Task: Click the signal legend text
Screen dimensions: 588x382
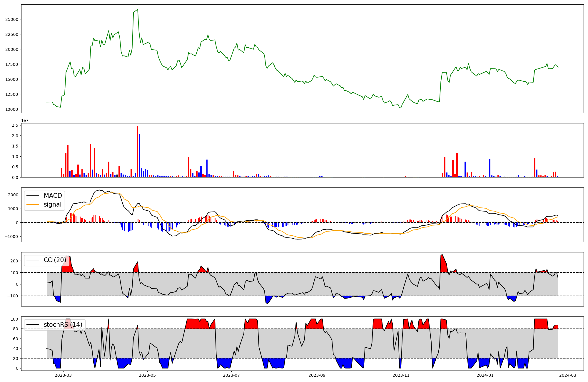Action: (x=53, y=205)
